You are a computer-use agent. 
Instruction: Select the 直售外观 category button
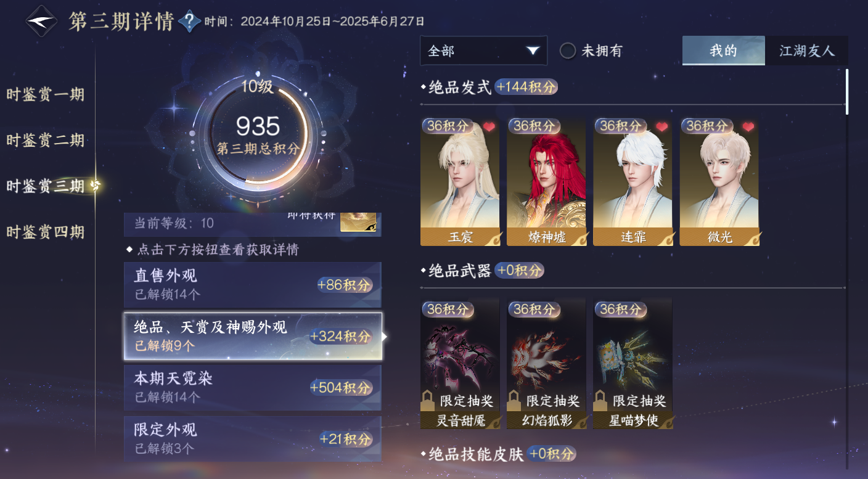pos(253,285)
